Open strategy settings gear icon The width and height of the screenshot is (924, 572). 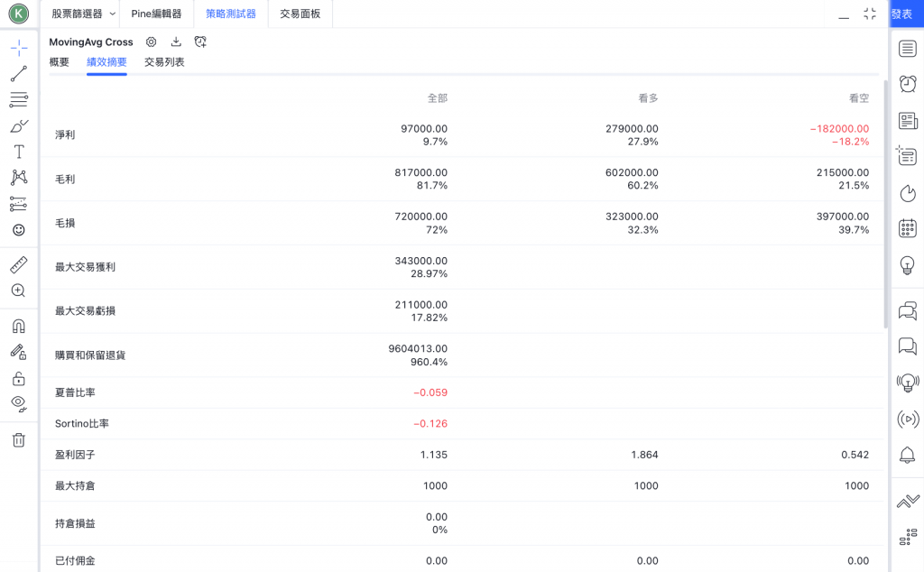[x=152, y=42]
